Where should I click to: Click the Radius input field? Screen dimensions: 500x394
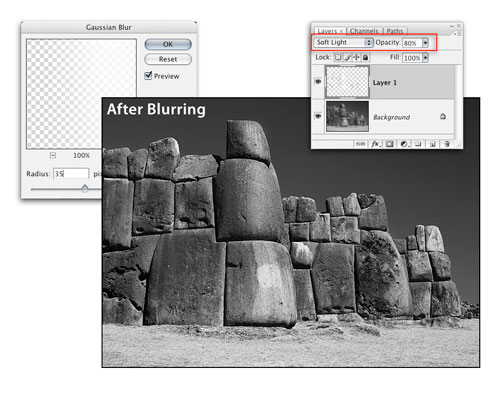tap(71, 174)
